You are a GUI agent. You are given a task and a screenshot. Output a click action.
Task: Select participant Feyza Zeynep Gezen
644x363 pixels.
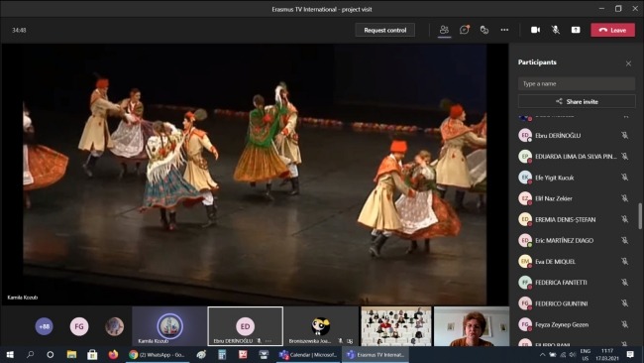tap(577, 324)
